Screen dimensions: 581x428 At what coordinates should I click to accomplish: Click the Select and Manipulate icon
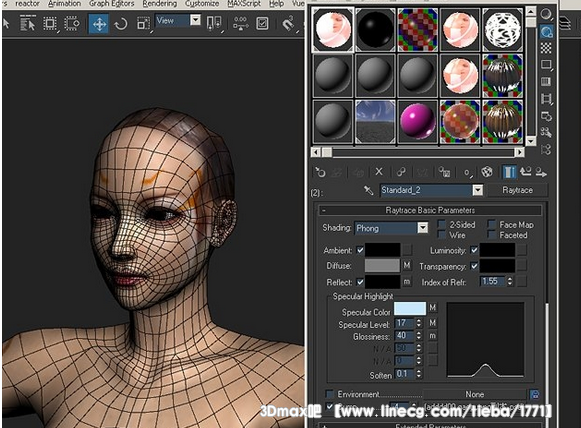click(240, 23)
